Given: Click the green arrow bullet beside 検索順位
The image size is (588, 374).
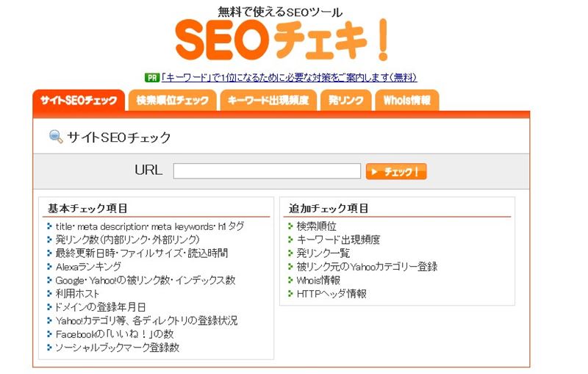Looking at the screenshot, I should click(290, 226).
